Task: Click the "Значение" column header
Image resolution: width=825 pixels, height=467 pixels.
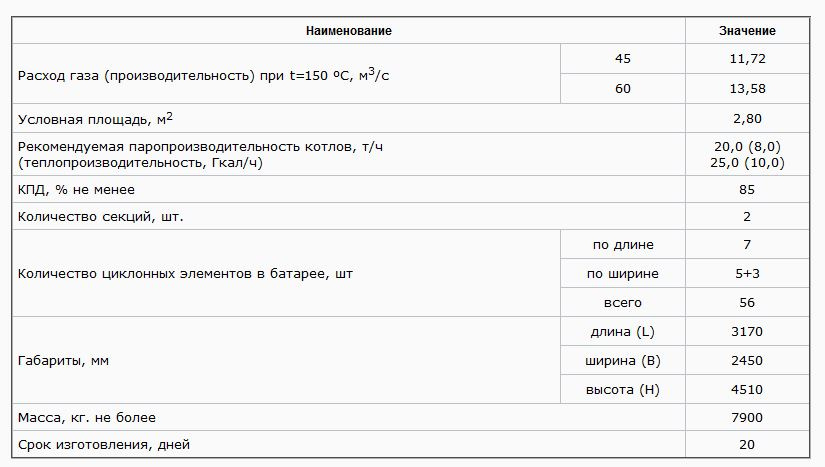Action: (x=747, y=31)
